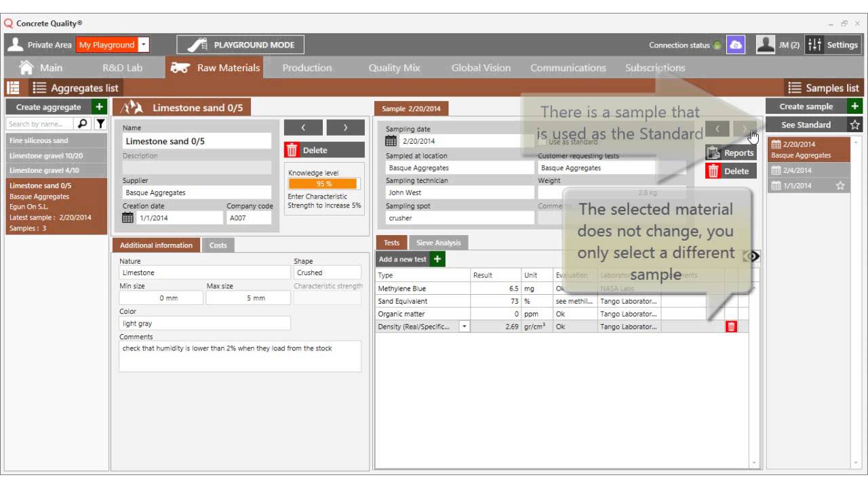Image resolution: width=868 pixels, height=488 pixels.
Task: Open the sample Reports button
Action: pos(730,152)
